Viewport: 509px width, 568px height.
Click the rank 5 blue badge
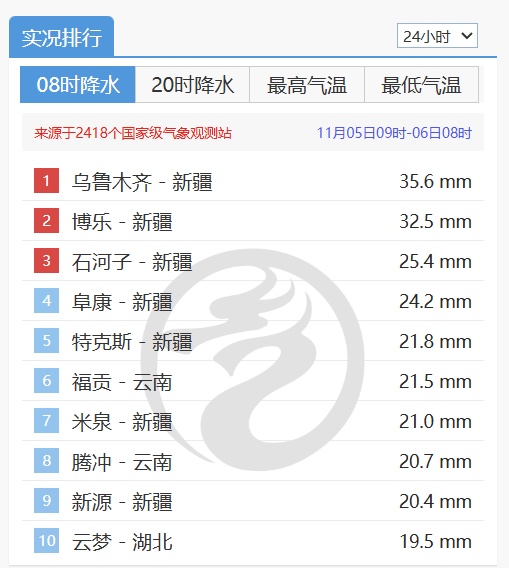(x=46, y=341)
